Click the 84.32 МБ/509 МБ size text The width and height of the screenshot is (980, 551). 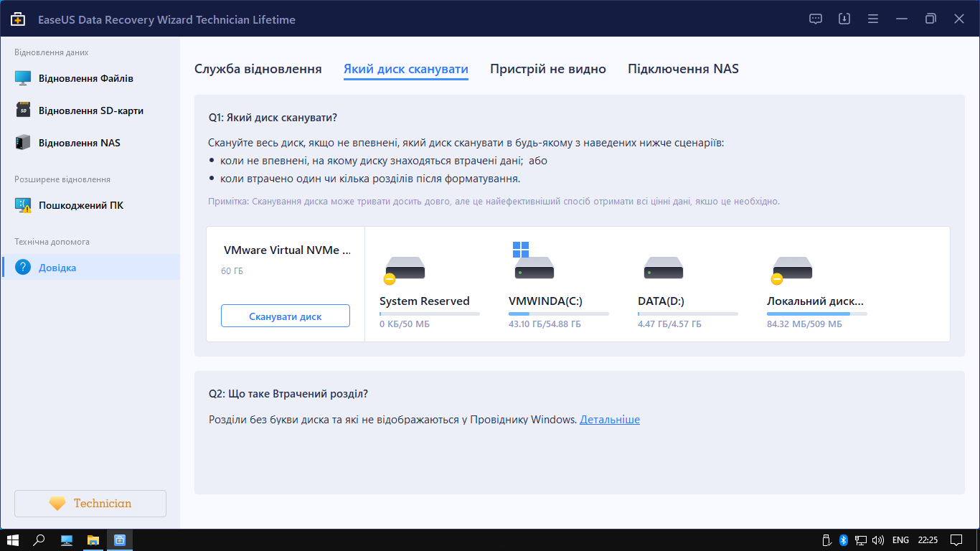pos(804,325)
